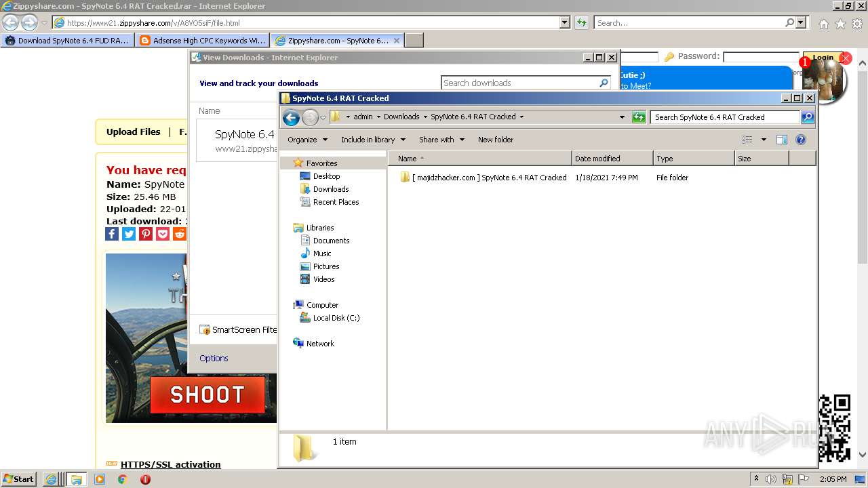Open the IE search provider dropdown
Image resolution: width=868 pixels, height=488 pixels.
pos(802,23)
